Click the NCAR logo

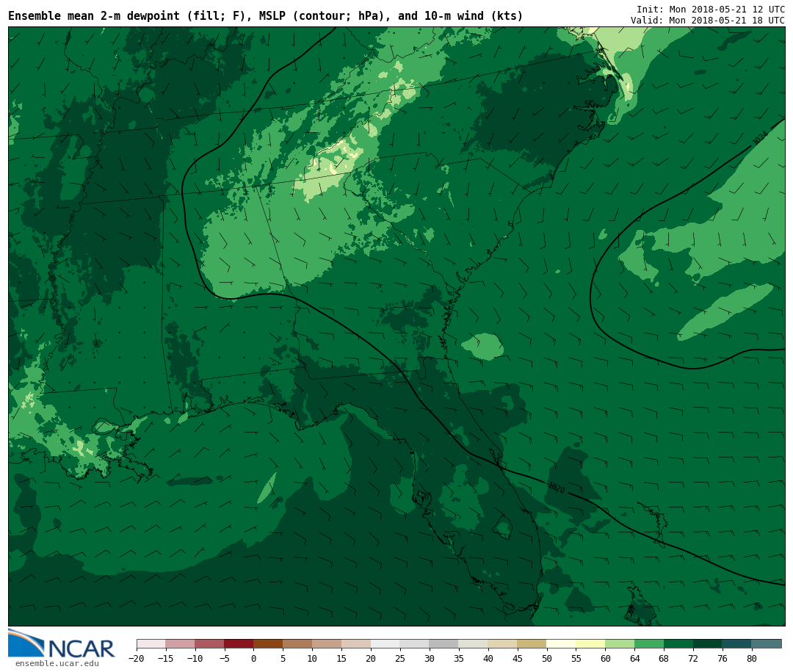(x=62, y=644)
